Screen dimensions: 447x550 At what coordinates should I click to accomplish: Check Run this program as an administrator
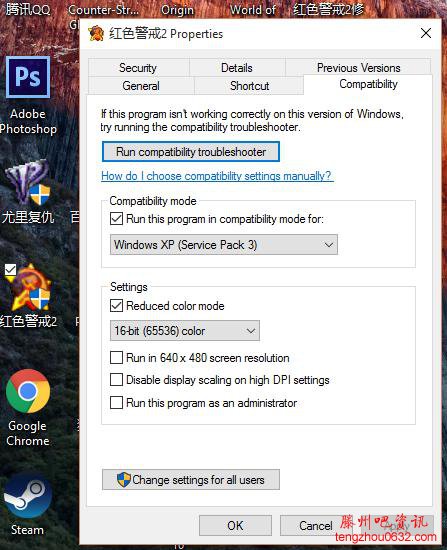(116, 403)
